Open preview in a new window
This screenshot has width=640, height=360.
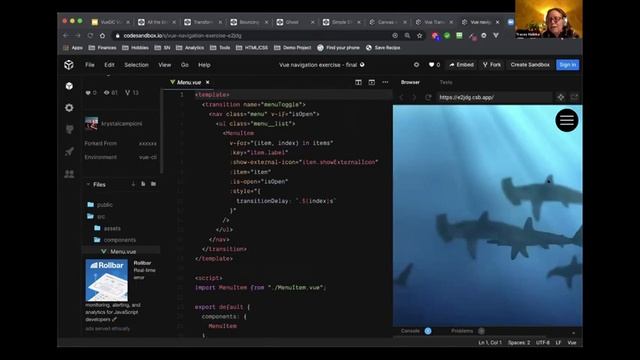[574, 97]
